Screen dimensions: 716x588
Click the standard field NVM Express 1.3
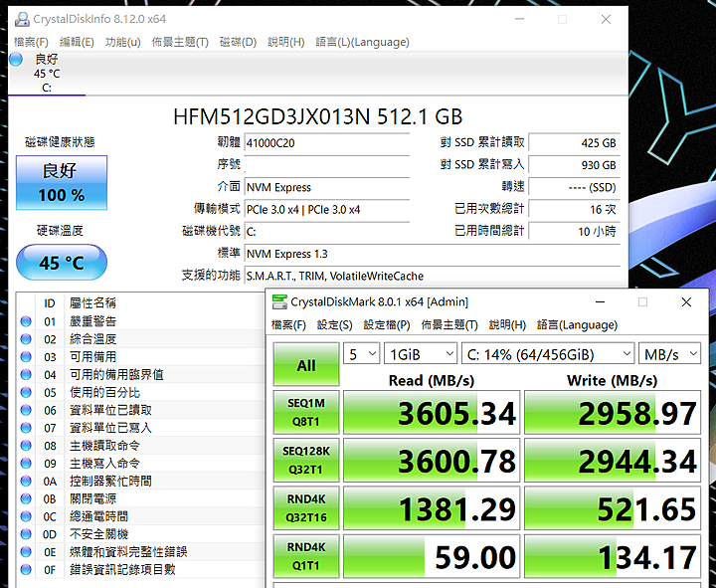point(432,254)
